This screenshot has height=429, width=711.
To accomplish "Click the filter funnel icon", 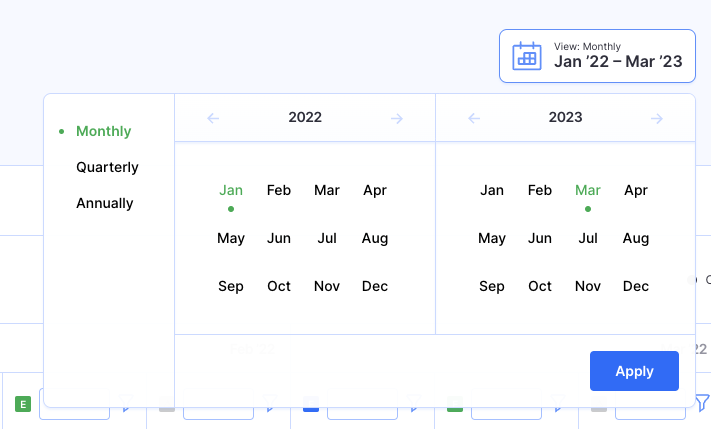I will coord(703,403).
